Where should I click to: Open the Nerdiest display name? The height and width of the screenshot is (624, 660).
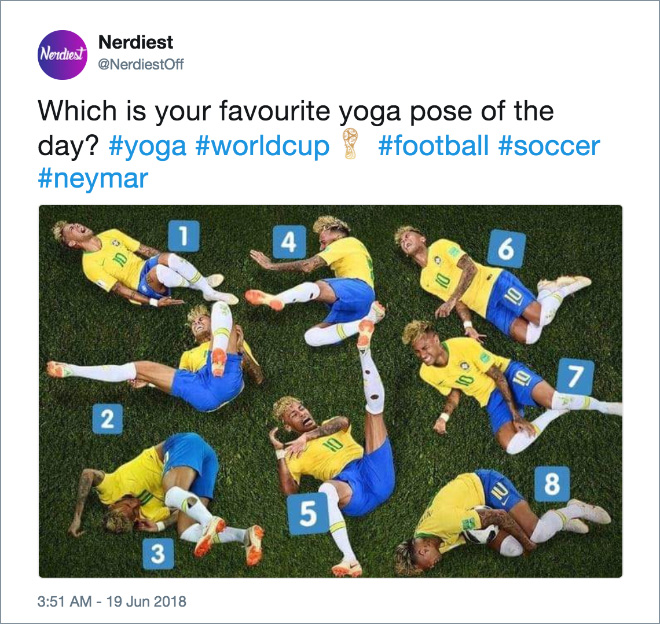pos(136,42)
